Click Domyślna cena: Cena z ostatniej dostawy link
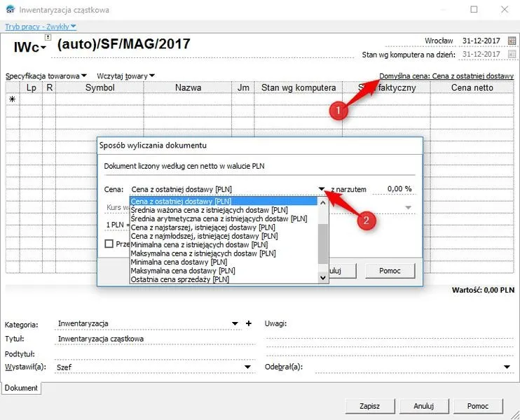This screenshot has height=420, width=520. point(446,76)
